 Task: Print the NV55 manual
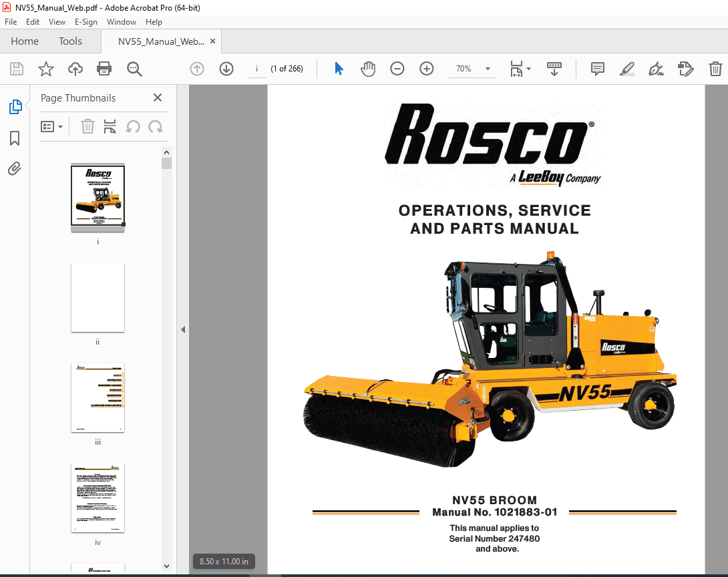(x=105, y=69)
